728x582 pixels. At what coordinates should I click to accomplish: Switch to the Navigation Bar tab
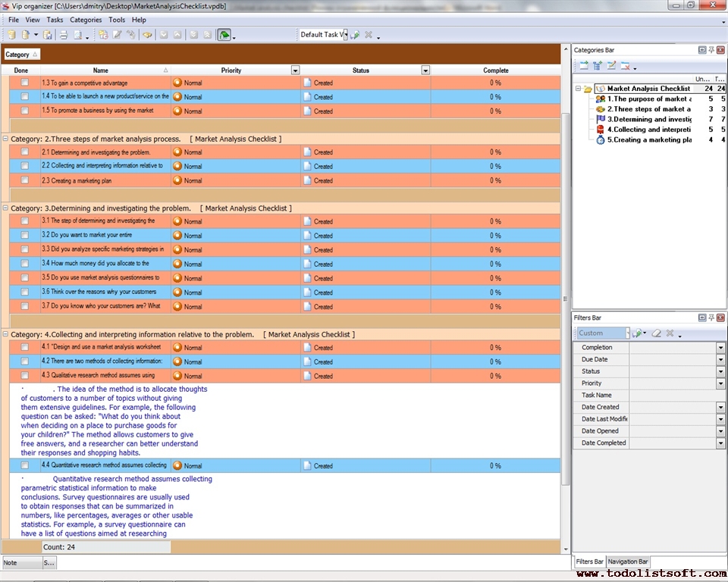[x=628, y=562]
